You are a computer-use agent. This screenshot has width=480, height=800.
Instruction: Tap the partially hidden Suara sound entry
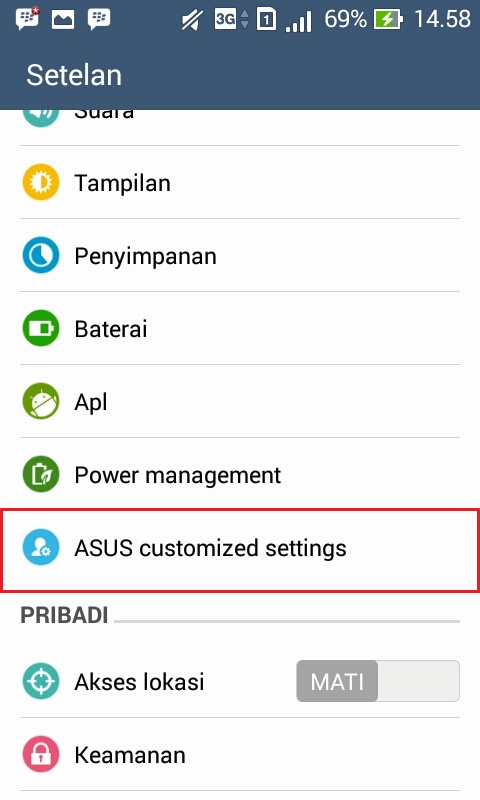coord(240,128)
